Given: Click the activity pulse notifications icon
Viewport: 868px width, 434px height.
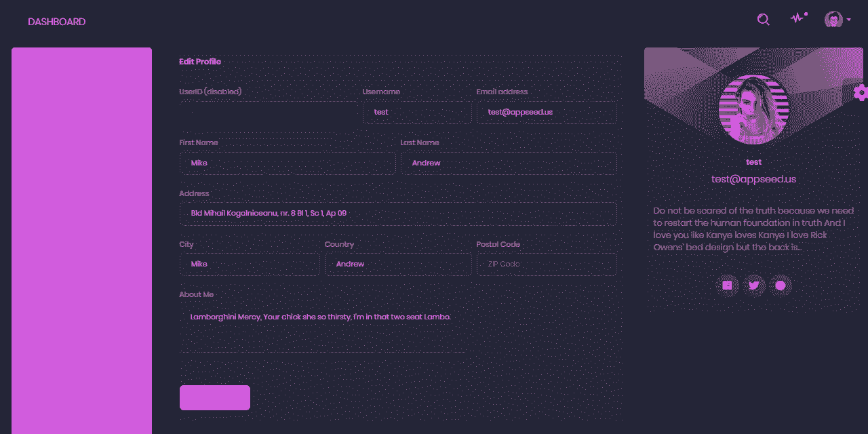Looking at the screenshot, I should [x=797, y=18].
